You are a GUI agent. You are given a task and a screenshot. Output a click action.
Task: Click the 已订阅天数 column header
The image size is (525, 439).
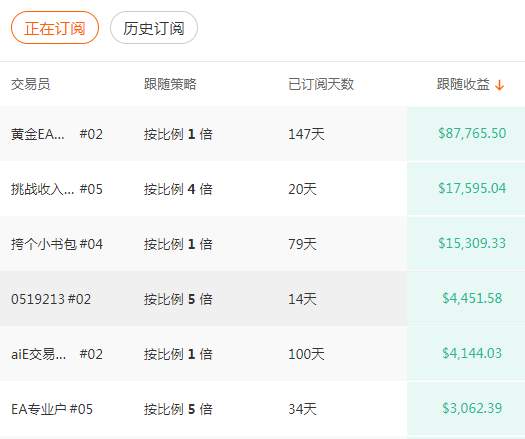[x=321, y=84]
